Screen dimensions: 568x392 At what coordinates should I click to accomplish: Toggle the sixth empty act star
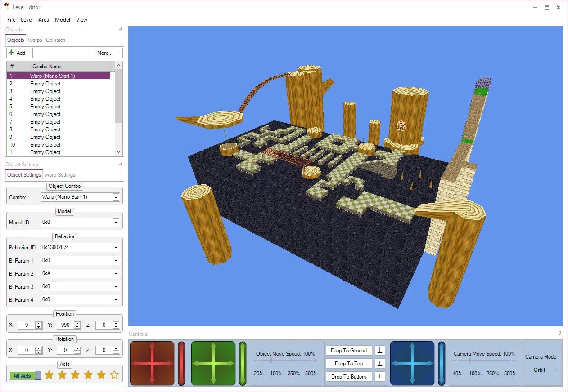114,374
